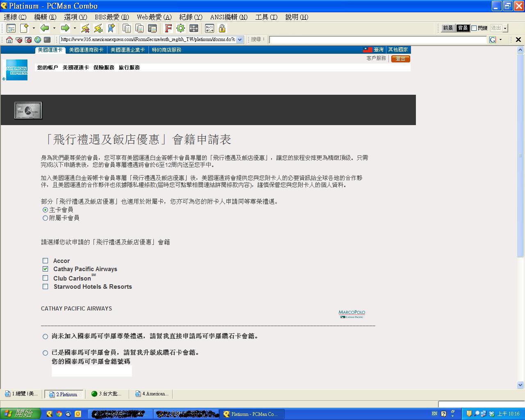This screenshot has width=525, height=420.
Task: Expand the back button history dropdown
Action: tap(54, 28)
